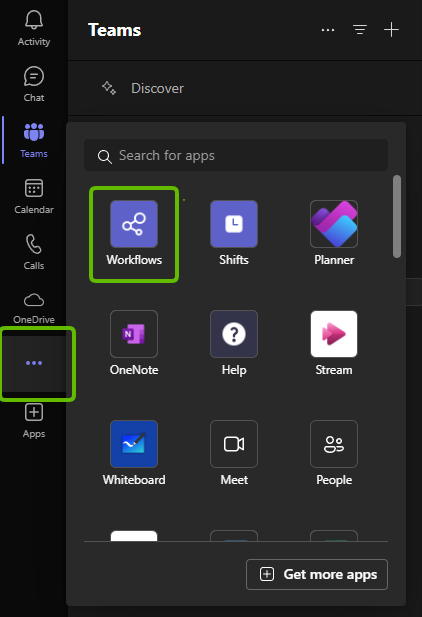Click the Discover sparkle icon
The height and width of the screenshot is (617, 422).
[x=109, y=88]
